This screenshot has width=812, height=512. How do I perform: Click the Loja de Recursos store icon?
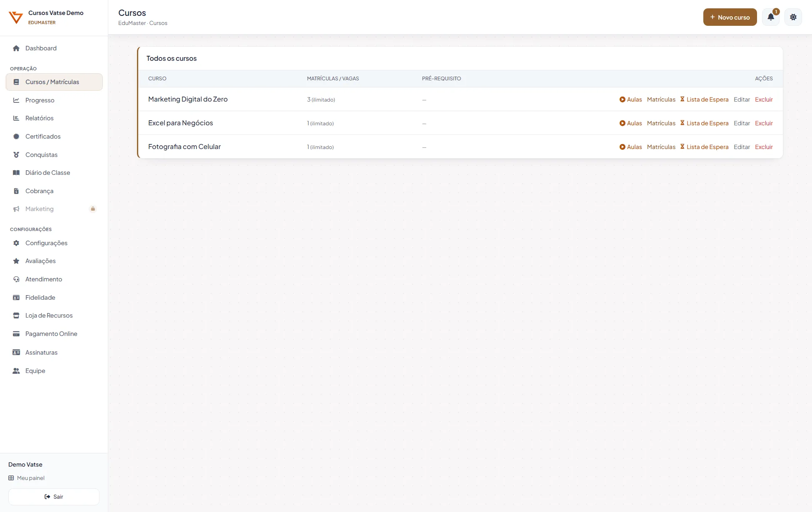[16, 316]
